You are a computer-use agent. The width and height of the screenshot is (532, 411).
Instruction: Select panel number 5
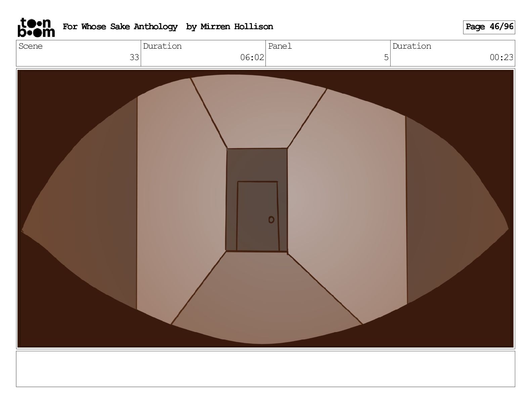pyautogui.click(x=386, y=57)
